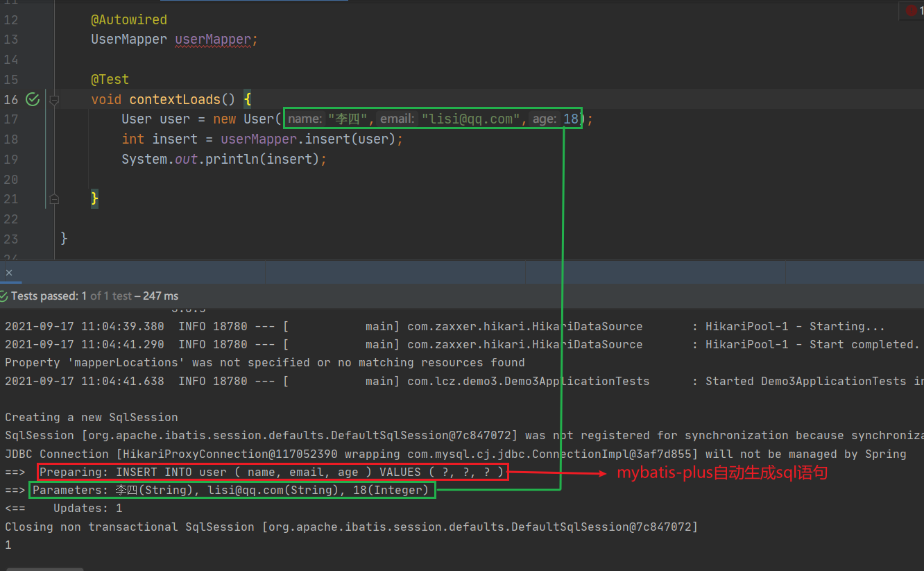Image resolution: width=924 pixels, height=571 pixels.
Task: Click the @Test annotation
Action: point(110,79)
